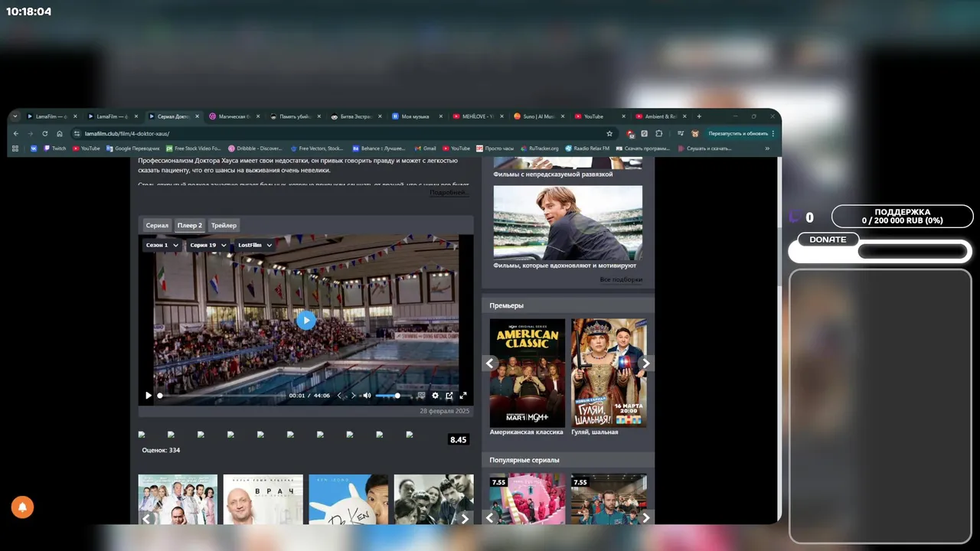The height and width of the screenshot is (551, 980).
Task: Click the orange notification bell icon
Action: pos(22,507)
